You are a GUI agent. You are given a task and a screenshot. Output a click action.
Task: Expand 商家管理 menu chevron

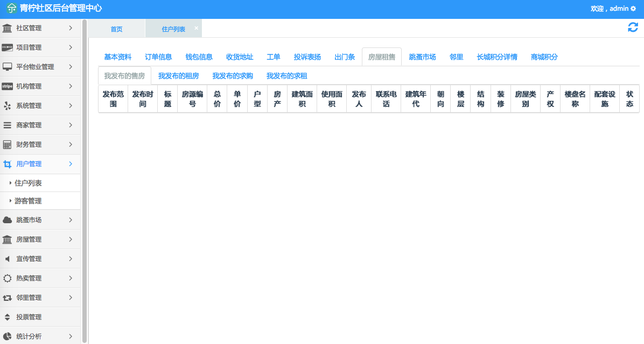(x=71, y=125)
